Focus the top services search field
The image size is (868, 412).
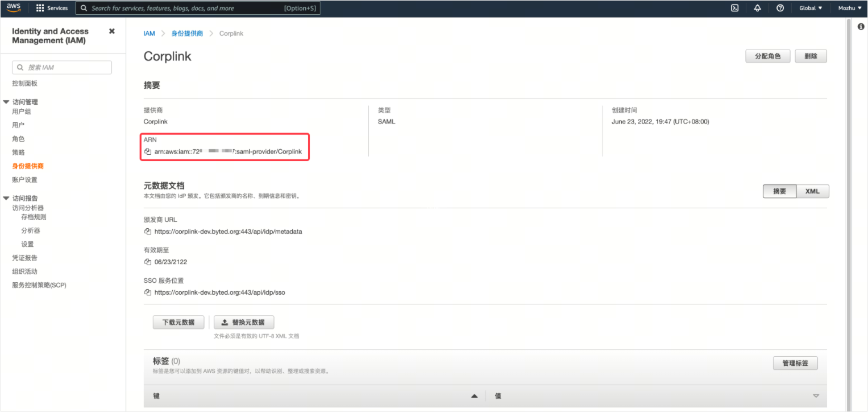click(x=198, y=8)
